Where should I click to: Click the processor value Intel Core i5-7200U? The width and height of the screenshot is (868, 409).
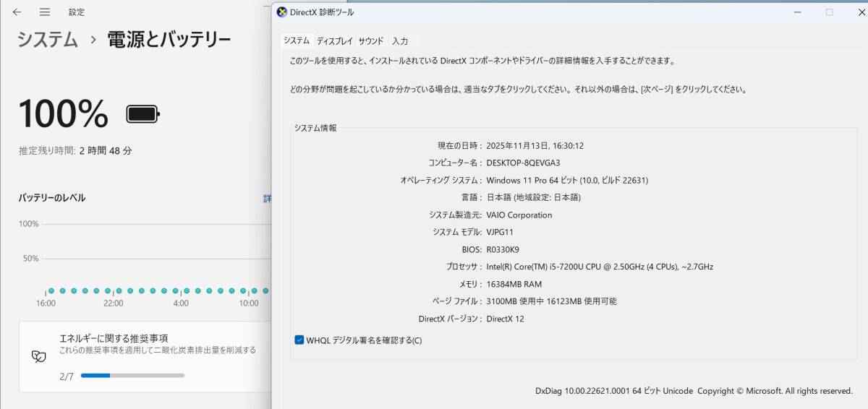coord(600,267)
